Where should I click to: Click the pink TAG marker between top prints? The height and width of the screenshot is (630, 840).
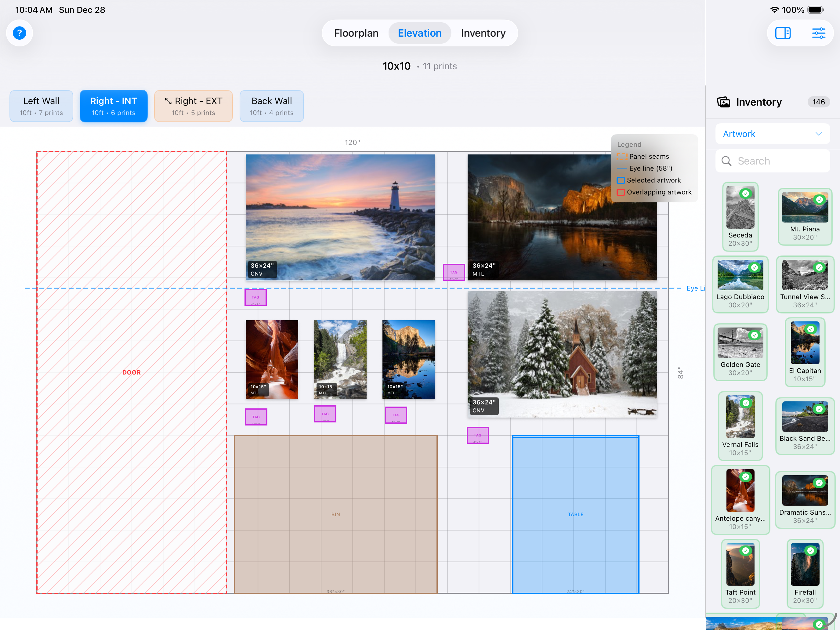454,272
